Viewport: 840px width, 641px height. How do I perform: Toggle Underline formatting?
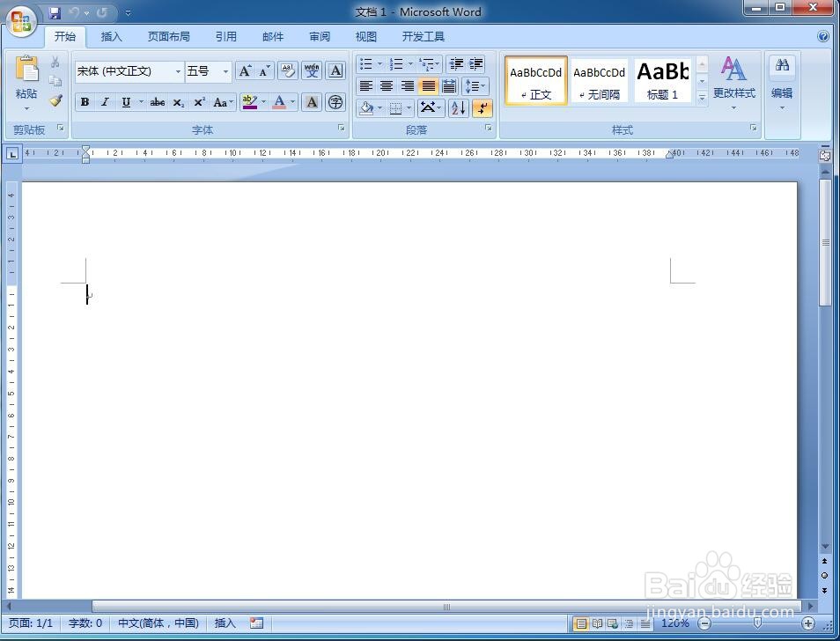(126, 102)
